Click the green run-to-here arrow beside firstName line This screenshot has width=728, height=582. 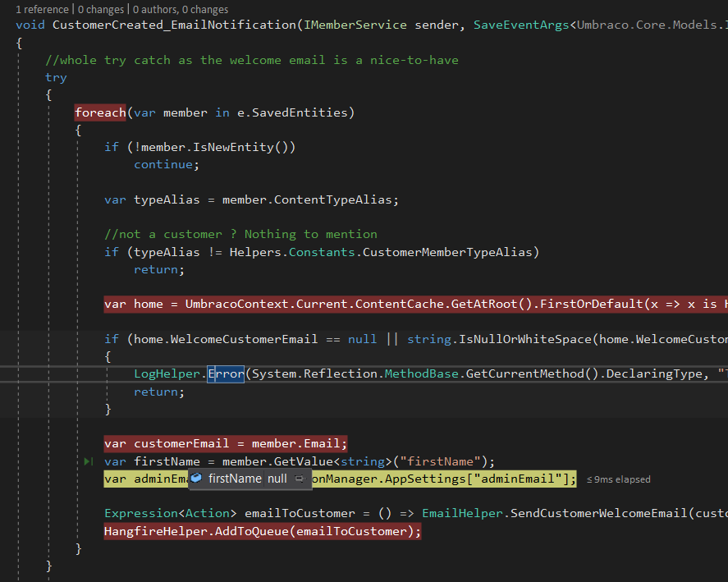[x=88, y=461]
